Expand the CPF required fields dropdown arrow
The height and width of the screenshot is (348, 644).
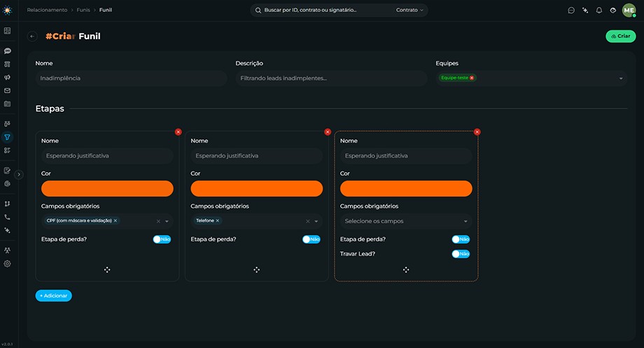point(167,221)
